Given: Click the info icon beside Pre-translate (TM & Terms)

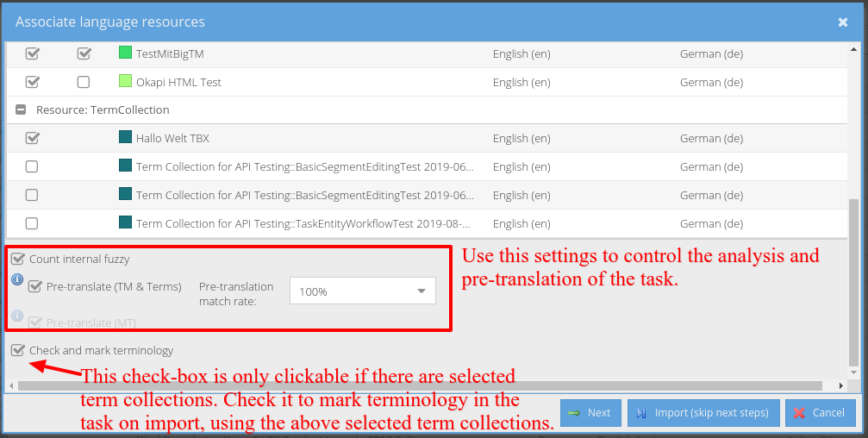Looking at the screenshot, I should 17,280.
